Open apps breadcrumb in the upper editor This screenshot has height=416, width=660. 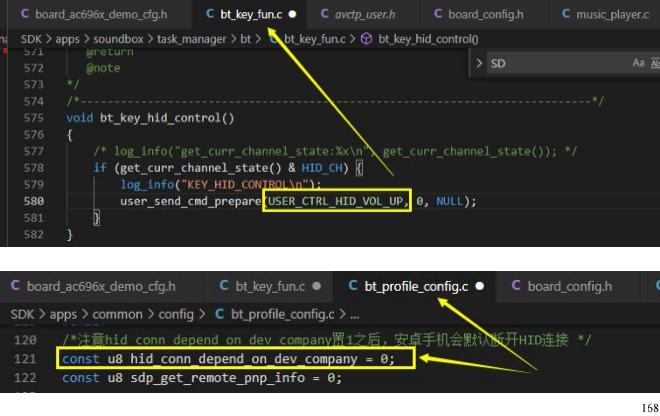(x=67, y=39)
